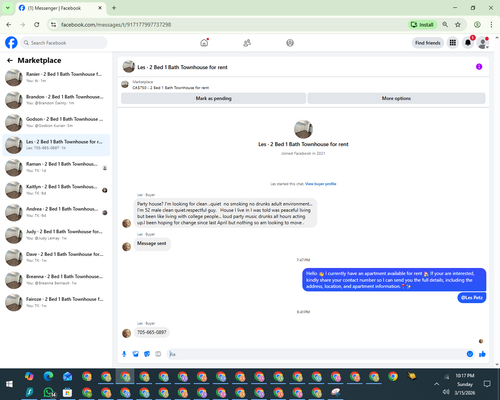Choose a sticker from the sticker icon
Image resolution: width=500 pixels, height=400 pixels.
click(147, 354)
